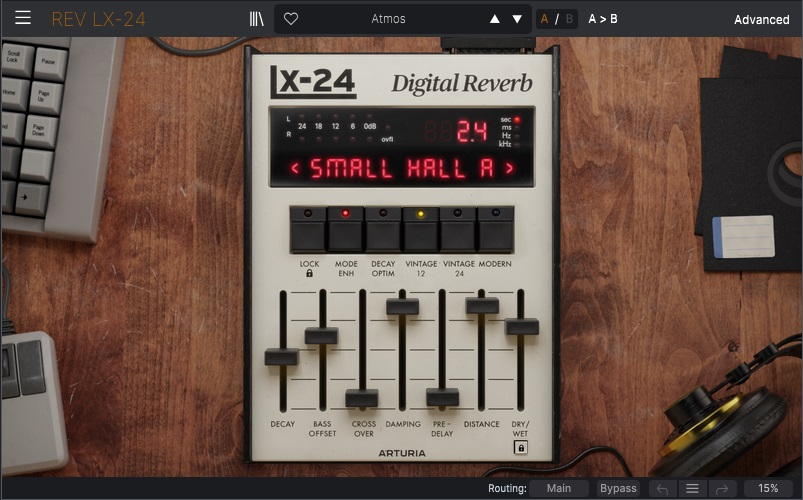This screenshot has width=803, height=500.
Task: Select the Vintage 24 mode button
Action: 458,232
